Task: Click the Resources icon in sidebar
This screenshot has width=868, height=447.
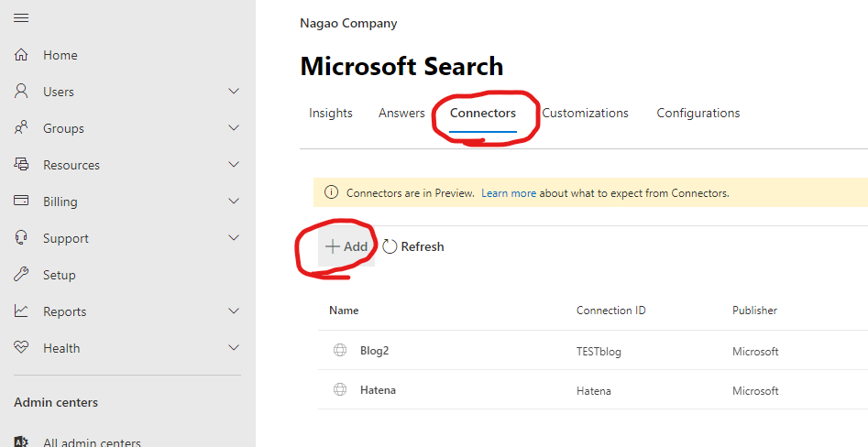Action: tap(21, 165)
